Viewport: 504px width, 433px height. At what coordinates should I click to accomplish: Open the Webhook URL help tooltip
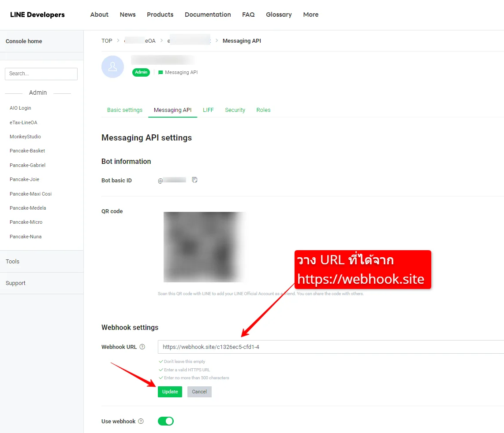click(x=142, y=347)
